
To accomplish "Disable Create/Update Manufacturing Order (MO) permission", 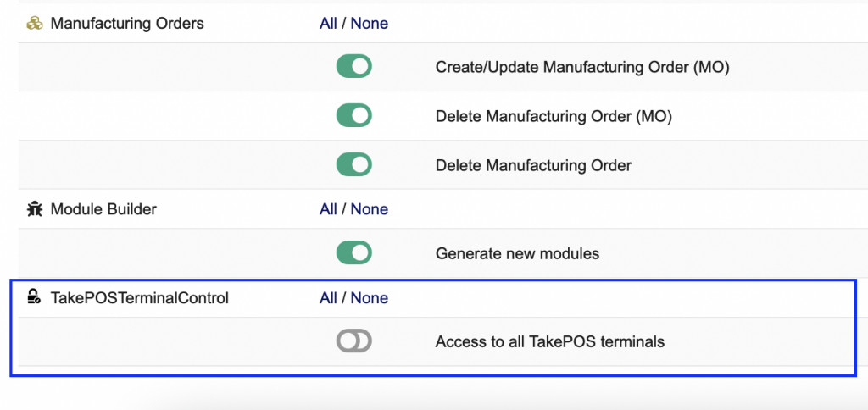I will [353, 67].
